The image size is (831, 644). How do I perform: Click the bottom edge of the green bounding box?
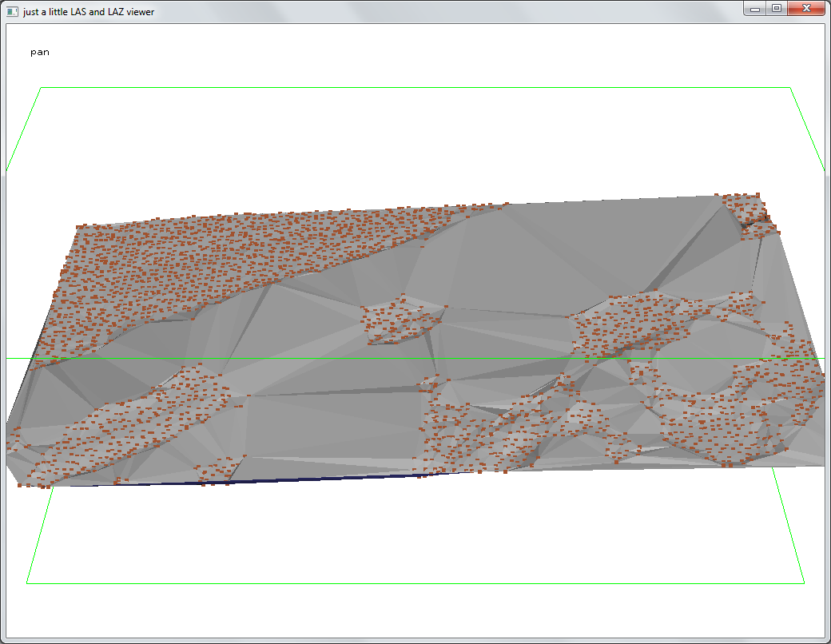click(x=415, y=583)
